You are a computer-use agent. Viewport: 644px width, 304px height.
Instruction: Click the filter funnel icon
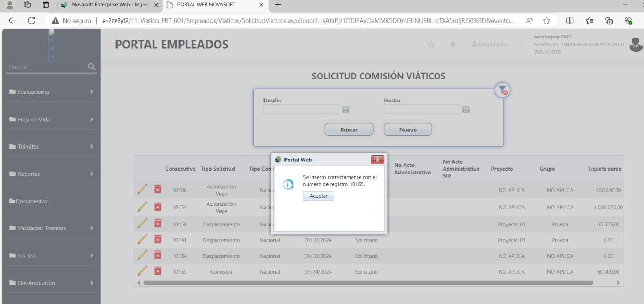coord(502,90)
